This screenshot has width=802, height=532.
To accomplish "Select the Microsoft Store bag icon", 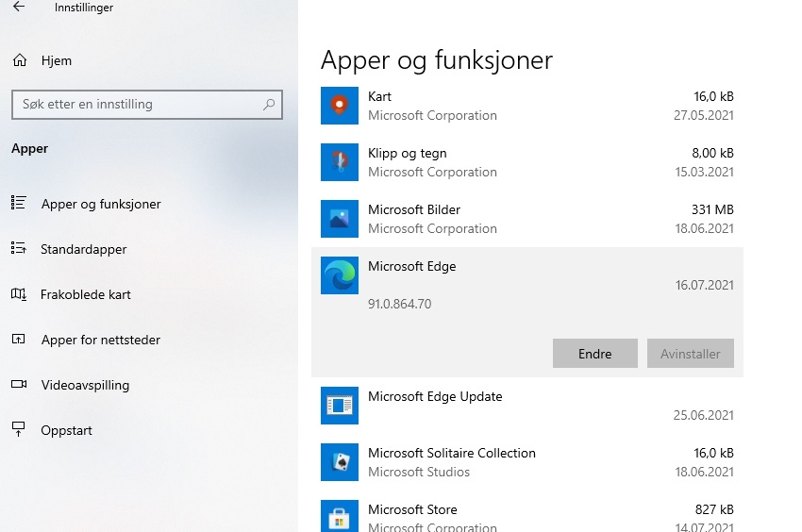I will point(339,517).
